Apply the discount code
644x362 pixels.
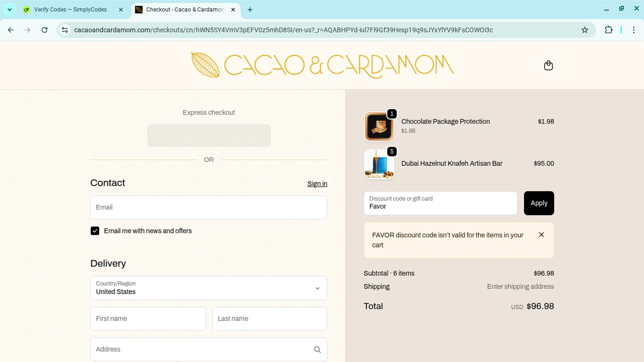[x=539, y=203]
